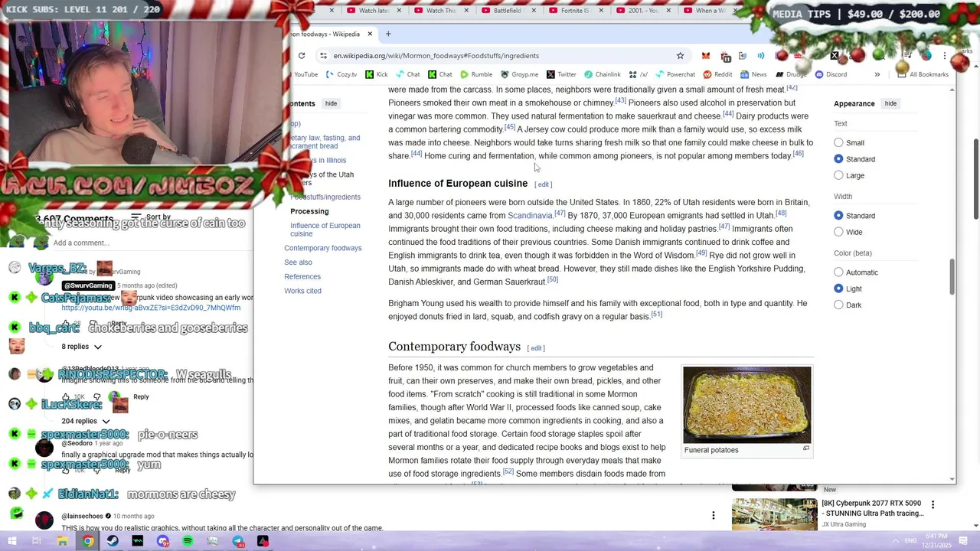Open the Twitter bookmark
The width and height of the screenshot is (980, 551).
[561, 74]
